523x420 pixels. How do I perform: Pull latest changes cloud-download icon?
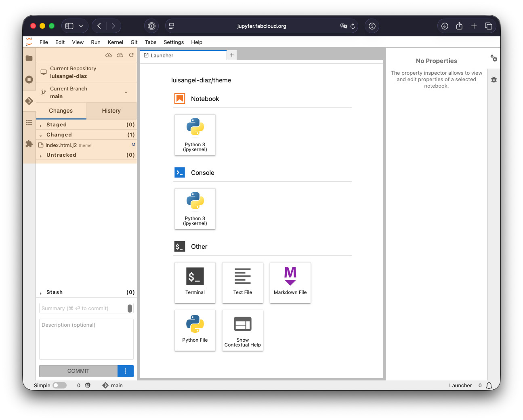[109, 55]
